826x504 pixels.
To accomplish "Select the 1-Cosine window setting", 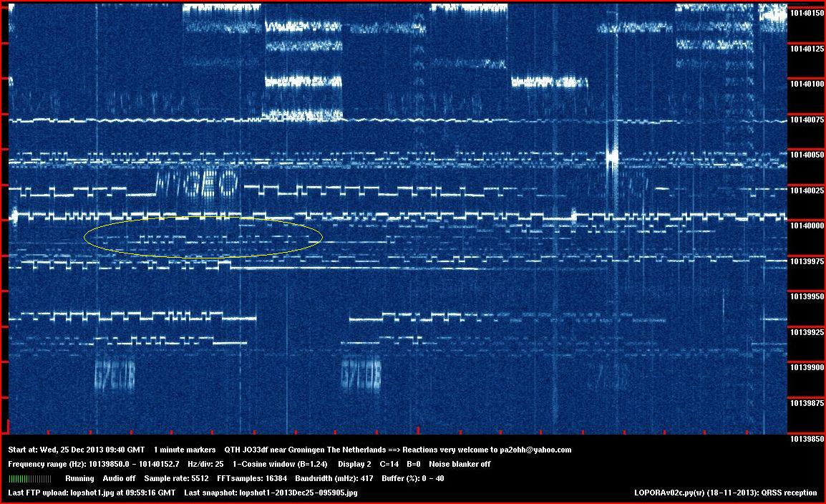I will pos(281,464).
